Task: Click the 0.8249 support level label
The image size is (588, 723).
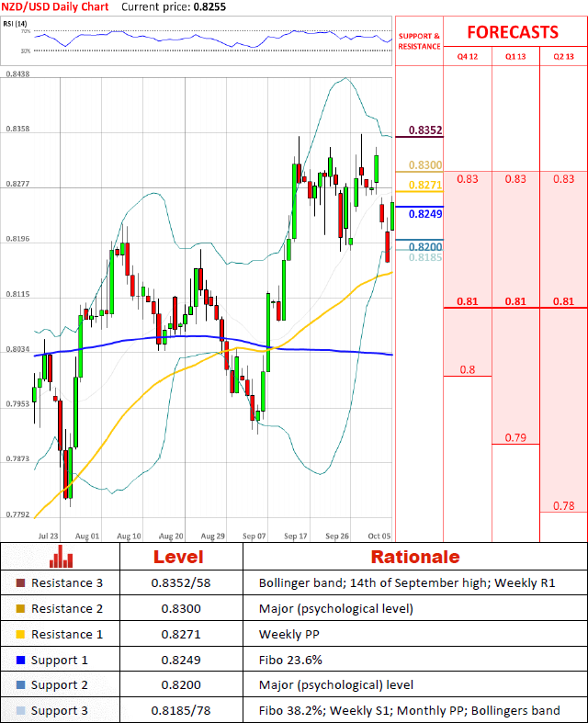Action: (x=424, y=213)
